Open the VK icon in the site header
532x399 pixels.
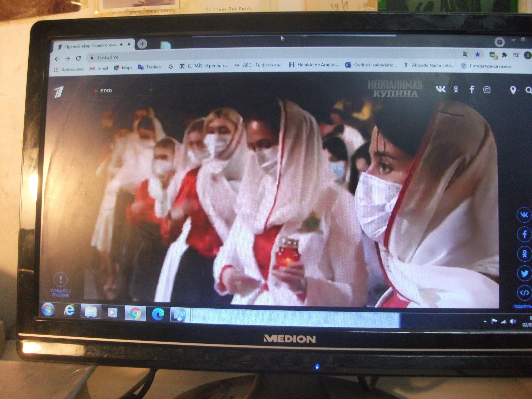(x=441, y=89)
